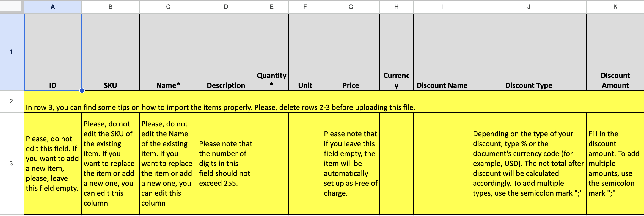Screen dimensions: 644x216
Task: Select the SKU header cell
Action: point(111,52)
